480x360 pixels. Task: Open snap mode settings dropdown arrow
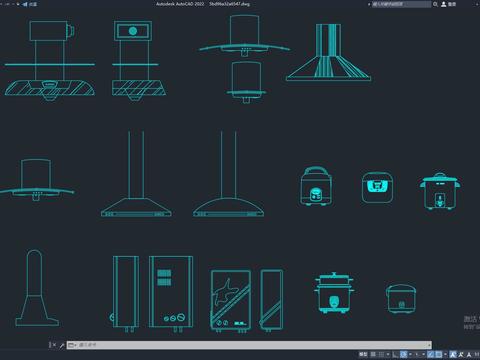click(388, 354)
